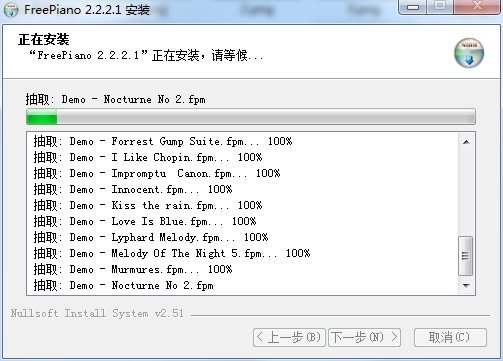The width and height of the screenshot is (503, 361).
Task: Click the scroll down arrow in log list
Action: pyautogui.click(x=466, y=286)
